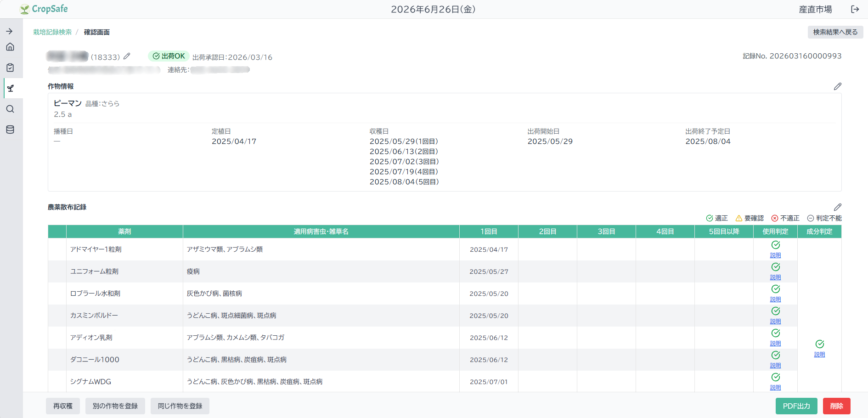Click the 適正 legend icon

(x=710, y=218)
